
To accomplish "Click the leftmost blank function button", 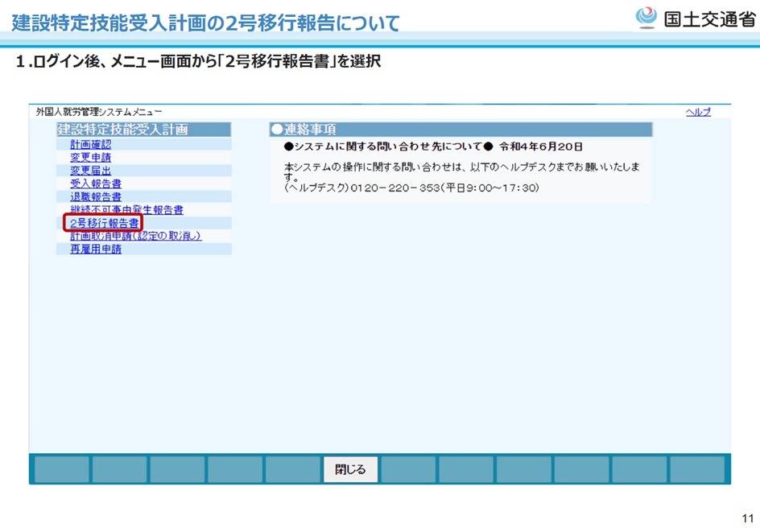I will point(60,469).
